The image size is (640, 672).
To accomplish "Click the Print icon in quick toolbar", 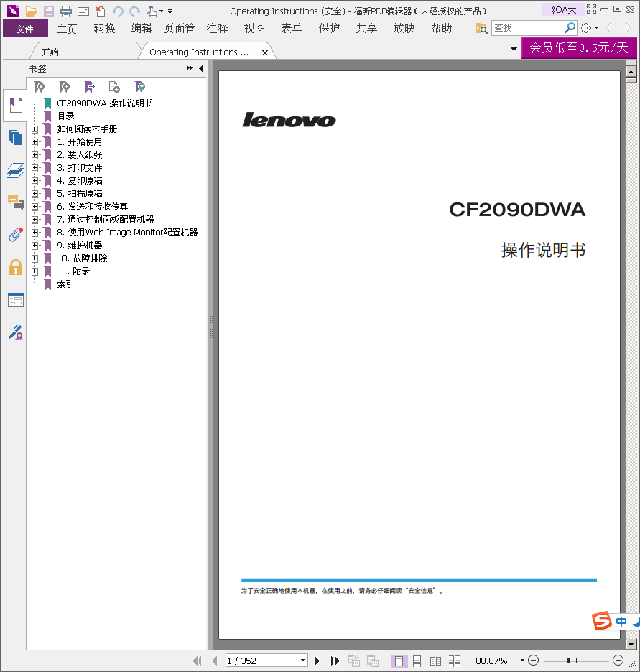I will pyautogui.click(x=65, y=11).
